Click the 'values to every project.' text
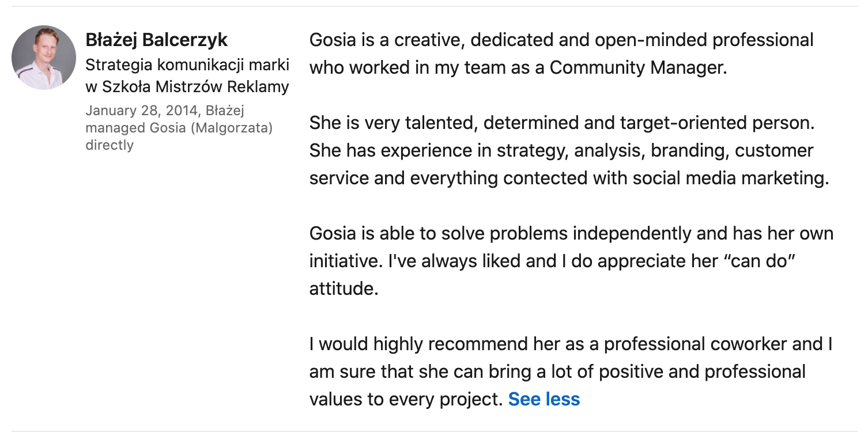 (x=406, y=399)
